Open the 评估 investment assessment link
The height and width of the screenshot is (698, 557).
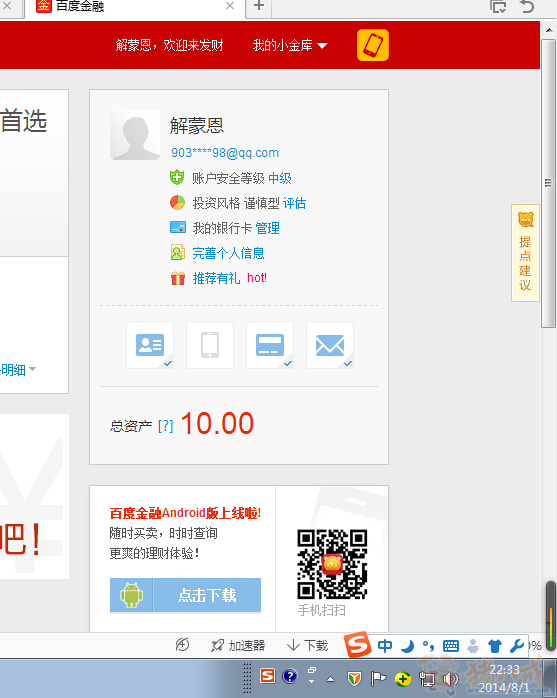click(x=294, y=203)
